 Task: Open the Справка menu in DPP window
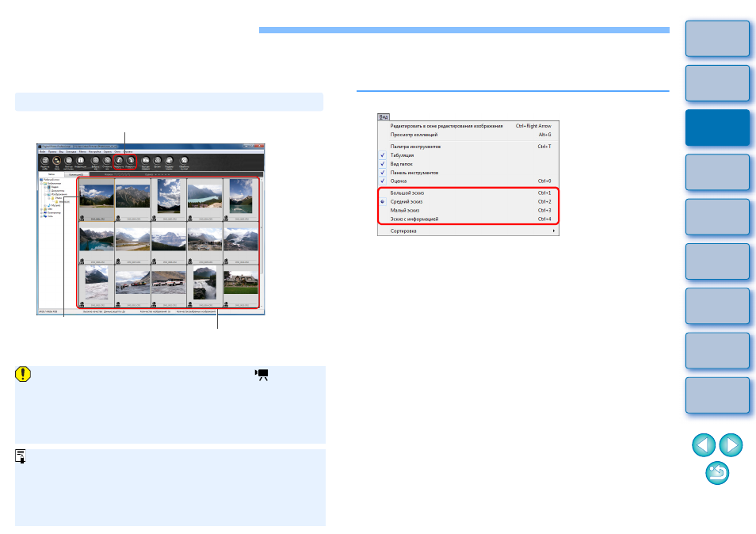click(x=128, y=152)
